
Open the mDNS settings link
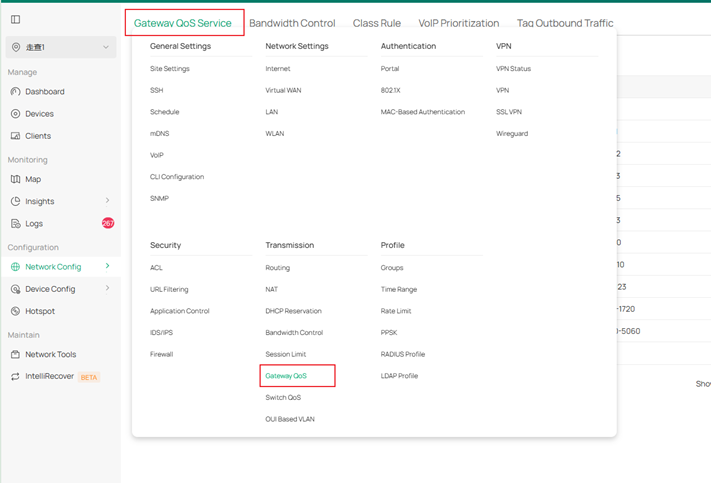pos(160,133)
